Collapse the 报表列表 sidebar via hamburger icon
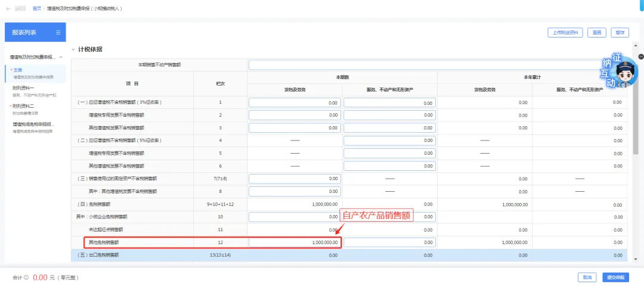This screenshot has width=644, height=287. (x=58, y=32)
